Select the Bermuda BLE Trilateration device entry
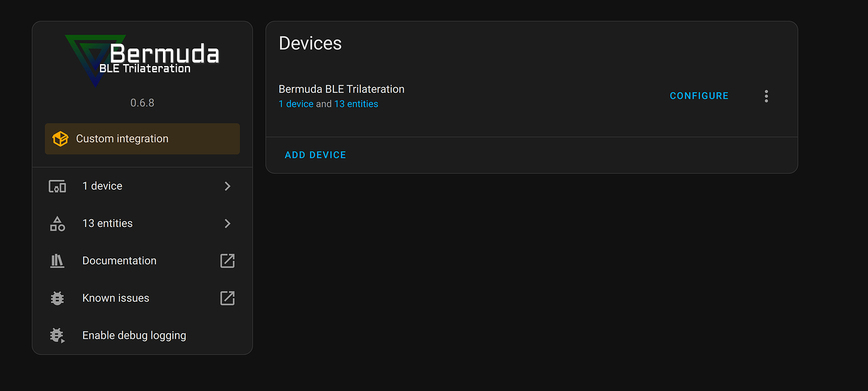This screenshot has width=868, height=391. pos(342,89)
